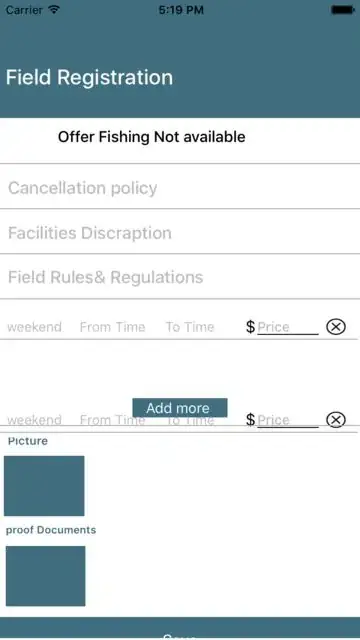Image resolution: width=360 pixels, height=640 pixels.
Task: Tap the status bar clock
Action: tap(181, 10)
